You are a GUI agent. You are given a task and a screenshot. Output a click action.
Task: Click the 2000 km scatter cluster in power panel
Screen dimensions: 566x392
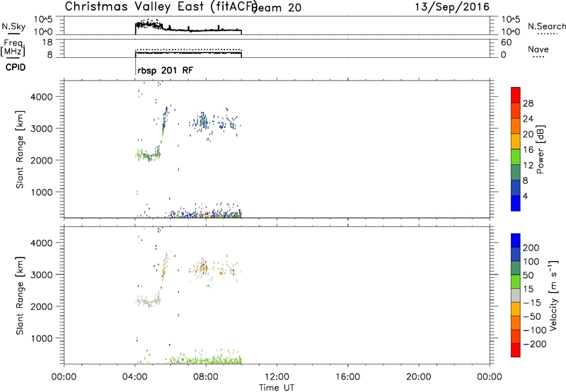148,156
